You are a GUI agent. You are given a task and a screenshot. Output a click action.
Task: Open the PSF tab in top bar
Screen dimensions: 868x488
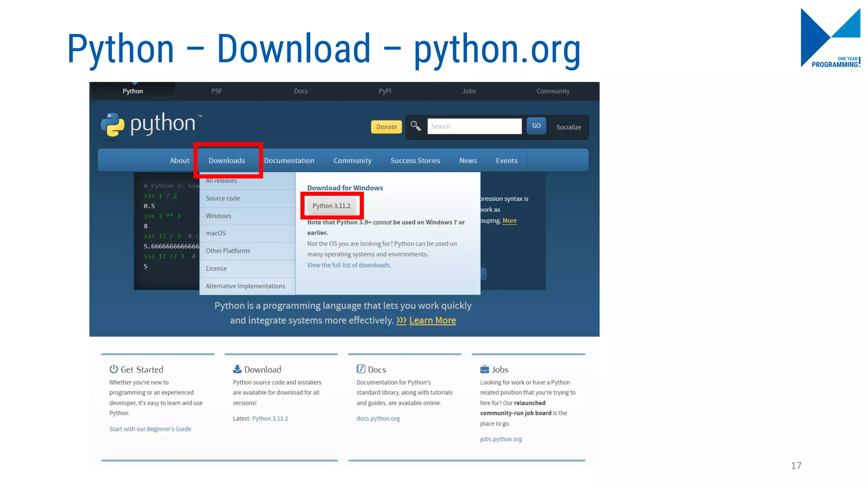tap(217, 91)
